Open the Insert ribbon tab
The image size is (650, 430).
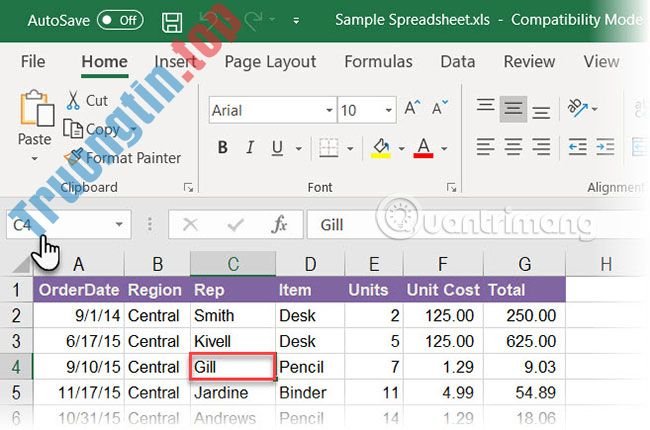pyautogui.click(x=175, y=62)
